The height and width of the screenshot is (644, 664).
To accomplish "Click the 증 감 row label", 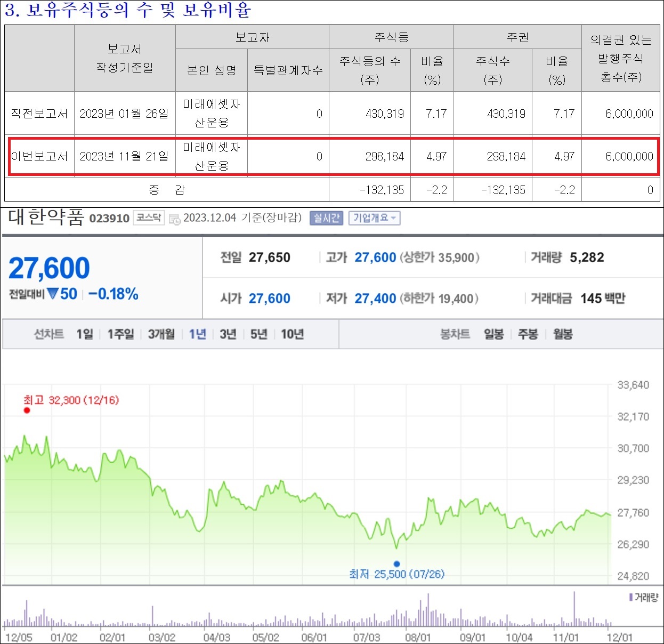I will (167, 190).
